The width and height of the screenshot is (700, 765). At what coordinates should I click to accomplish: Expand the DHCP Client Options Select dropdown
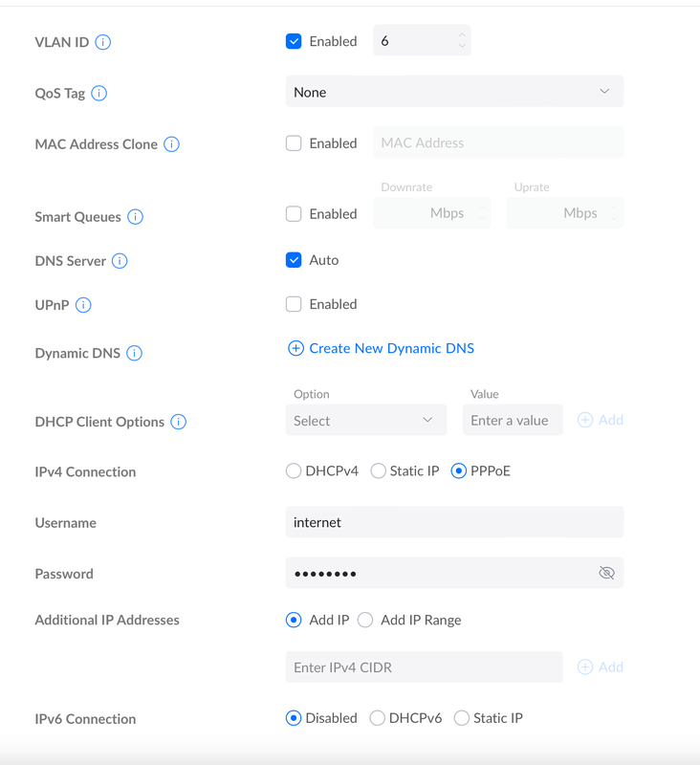365,421
